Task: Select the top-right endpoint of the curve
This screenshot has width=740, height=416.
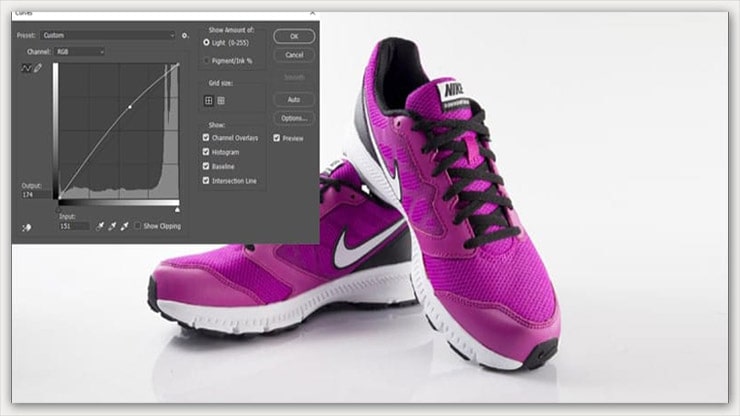Action: click(178, 64)
